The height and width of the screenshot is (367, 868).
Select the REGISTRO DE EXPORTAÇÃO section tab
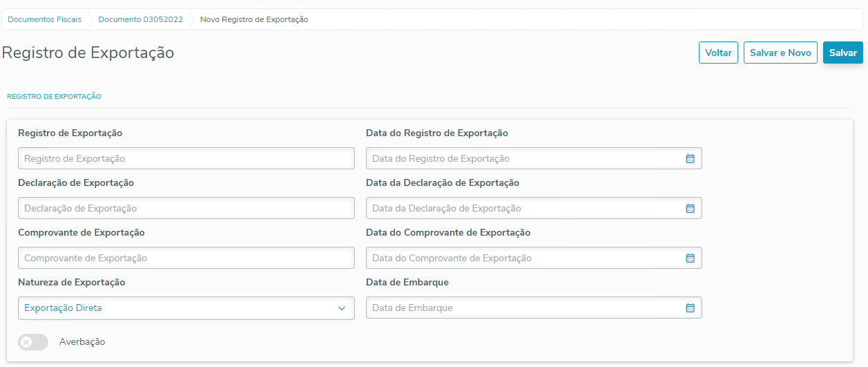tap(54, 97)
